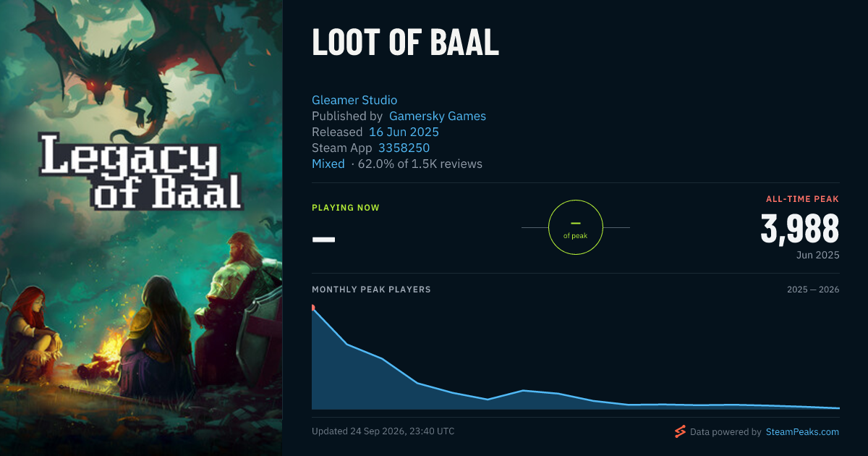This screenshot has height=456, width=868.
Task: Click the Playing Now label
Action: 346,208
